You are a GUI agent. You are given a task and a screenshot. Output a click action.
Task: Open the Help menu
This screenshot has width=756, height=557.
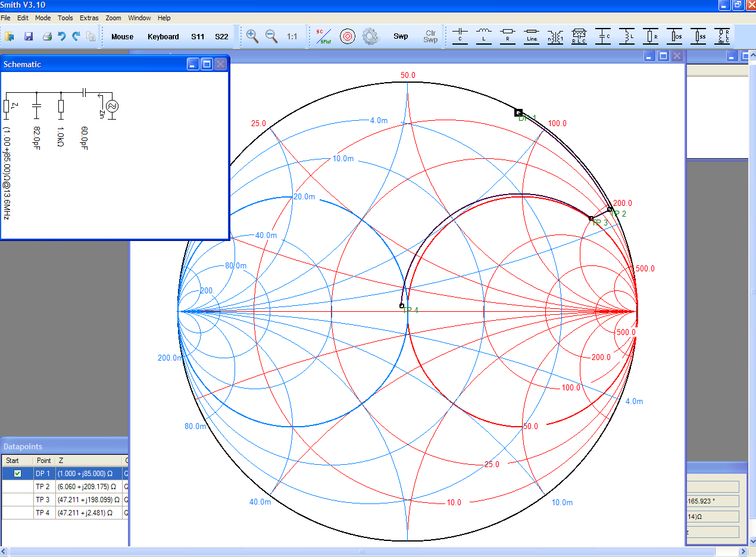click(164, 18)
